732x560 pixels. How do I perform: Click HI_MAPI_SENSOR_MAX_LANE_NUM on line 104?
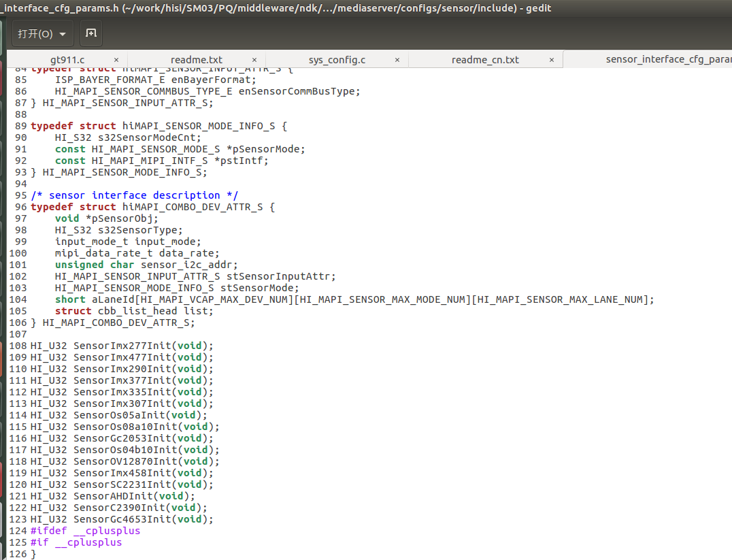point(560,299)
